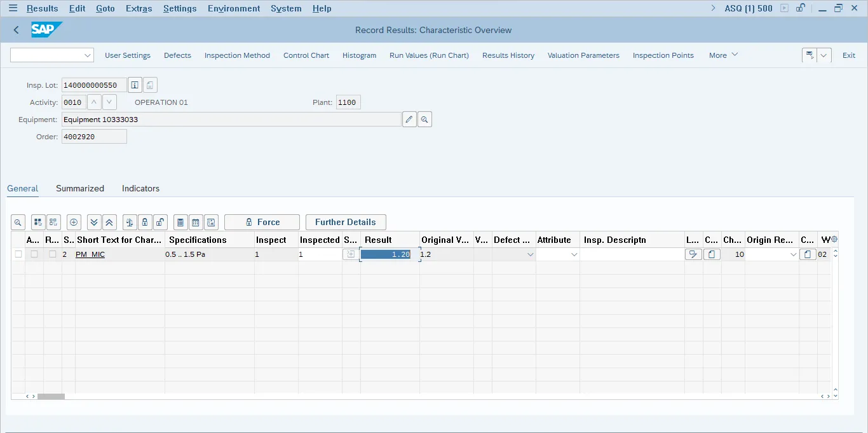Click the SAP back arrow icon
868x433 pixels.
[x=17, y=30]
